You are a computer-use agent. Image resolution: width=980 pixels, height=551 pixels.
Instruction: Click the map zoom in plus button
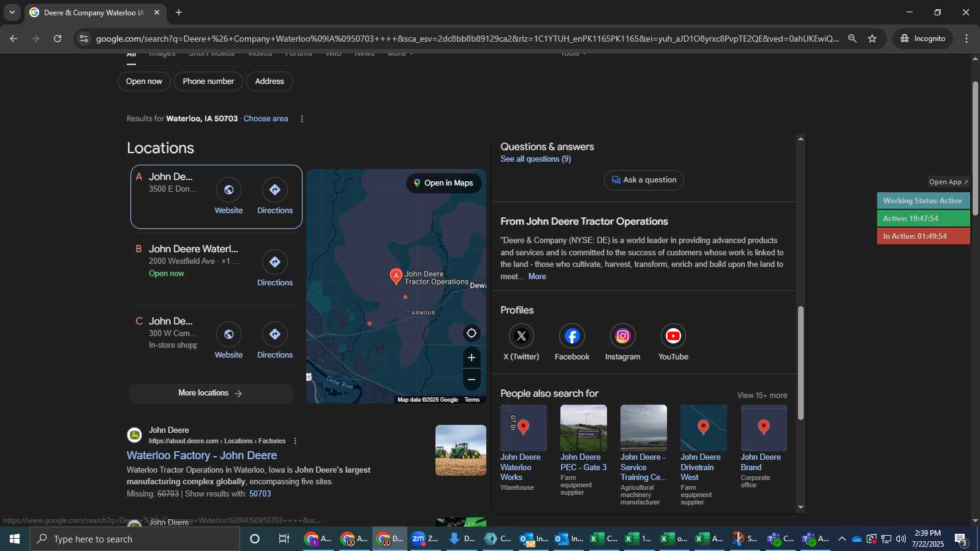coord(472,358)
